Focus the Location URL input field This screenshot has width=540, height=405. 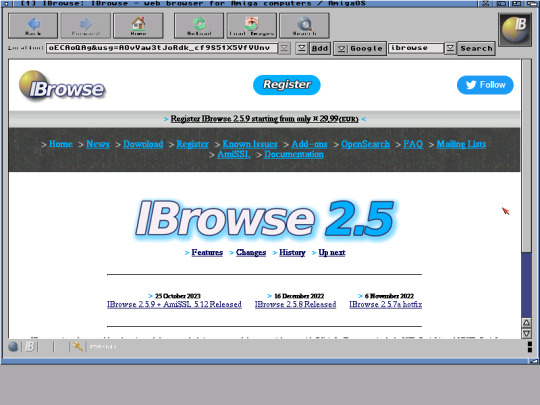point(162,48)
